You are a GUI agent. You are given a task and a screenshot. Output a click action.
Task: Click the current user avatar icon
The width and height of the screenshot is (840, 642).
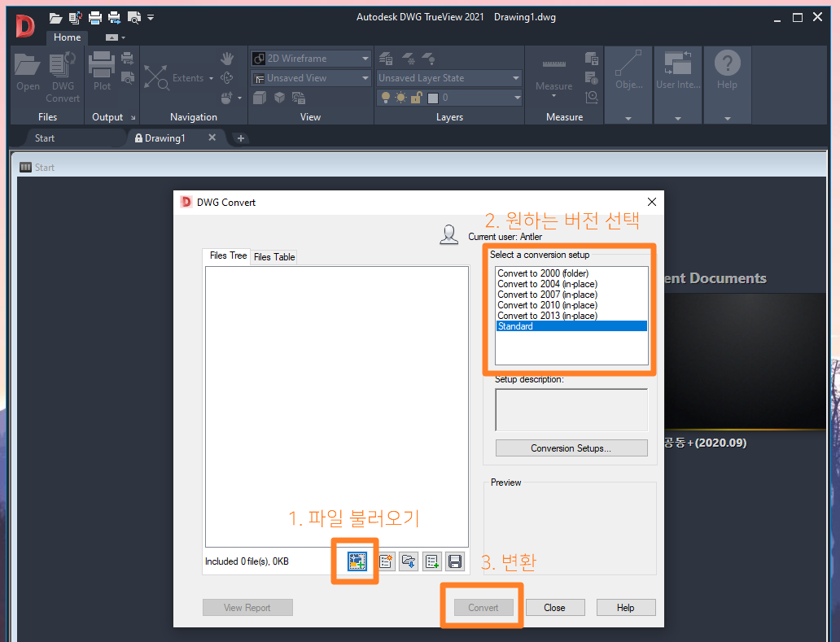pyautogui.click(x=449, y=234)
